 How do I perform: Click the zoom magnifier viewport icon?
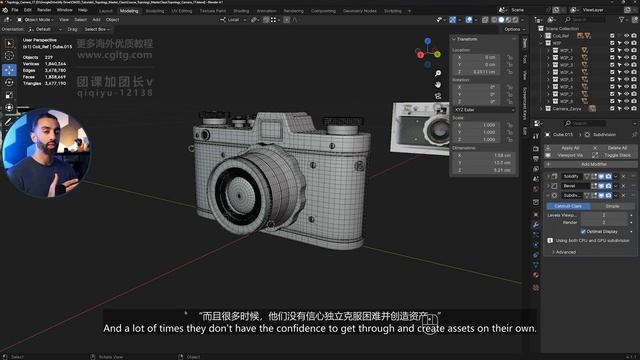pyautogui.click(x=438, y=73)
